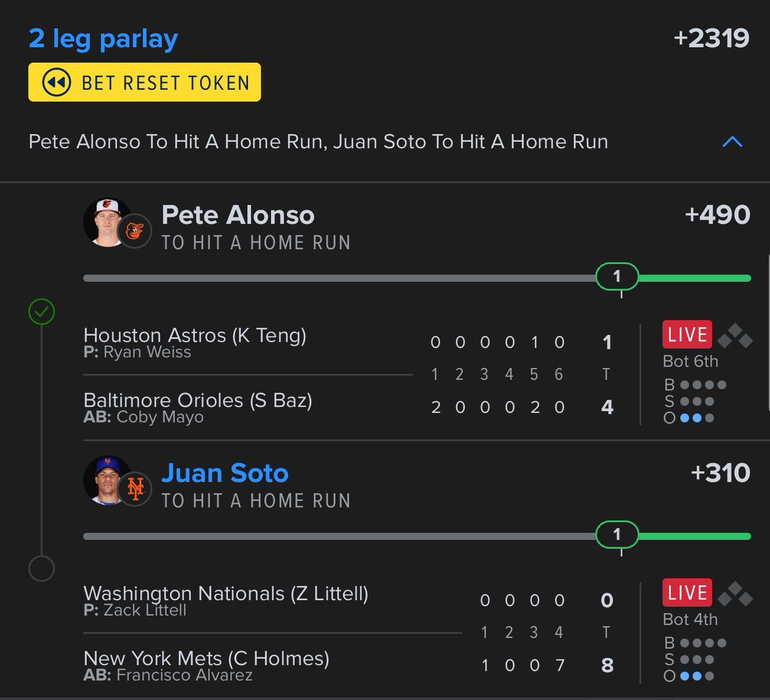Click the parlay legs summary text
The image size is (770, 700).
click(319, 142)
